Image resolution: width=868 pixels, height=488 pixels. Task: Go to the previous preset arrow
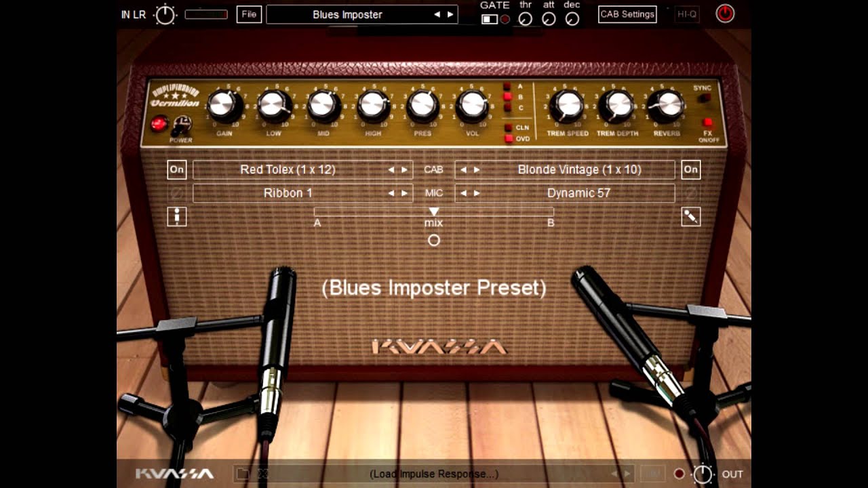(x=437, y=14)
